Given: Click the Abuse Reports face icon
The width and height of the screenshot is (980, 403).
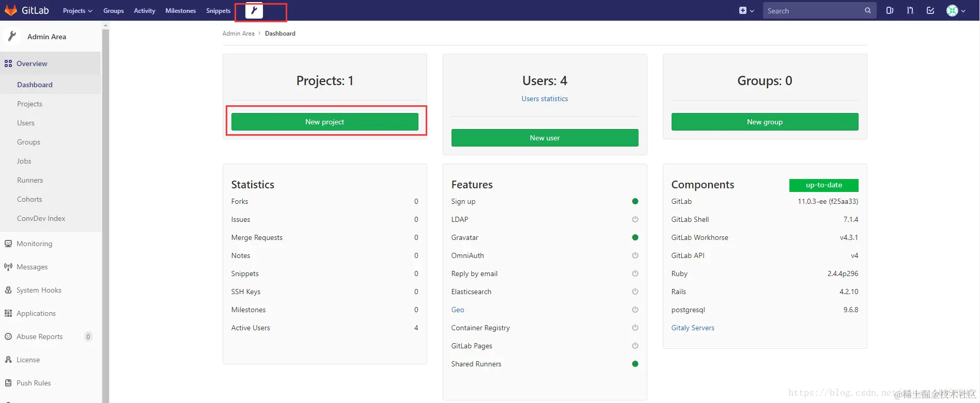Looking at the screenshot, I should pos(8,336).
